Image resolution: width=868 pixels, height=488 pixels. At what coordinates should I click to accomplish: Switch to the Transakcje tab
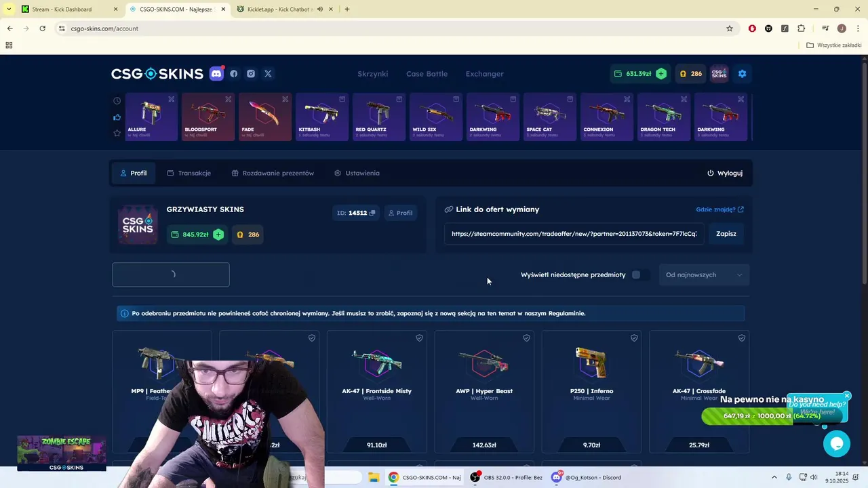coord(189,173)
